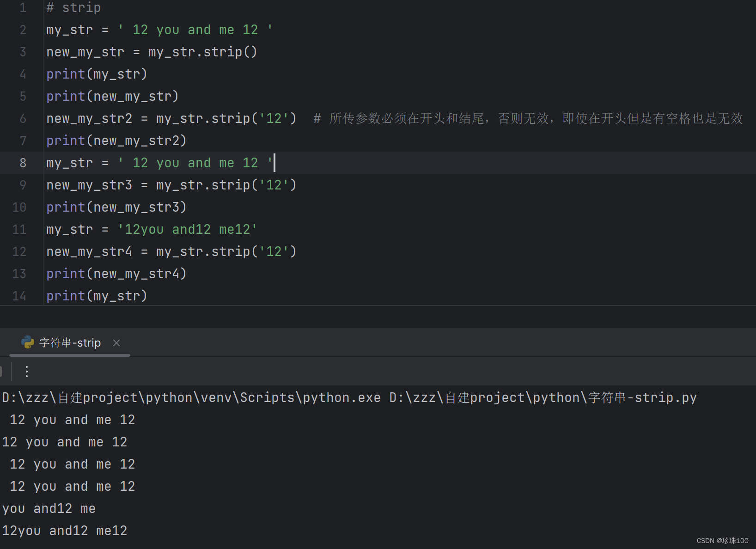
Task: Click 'new_my_str4 = my_str.strip('12')' on line 12
Action: point(171,252)
